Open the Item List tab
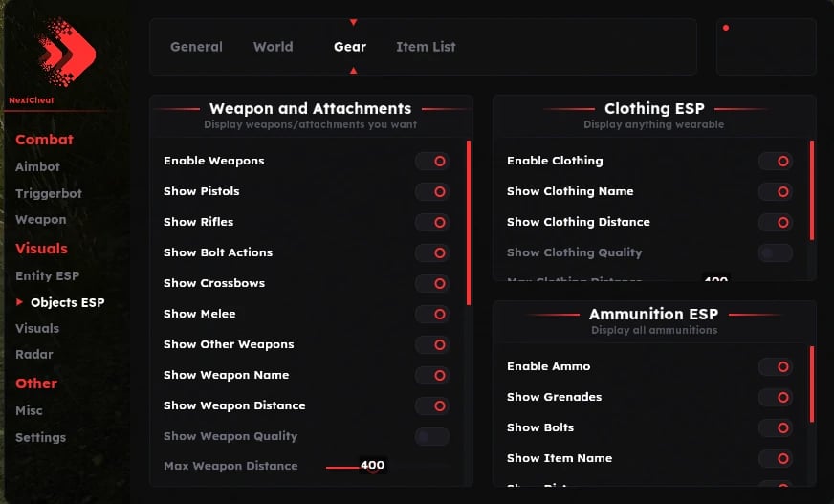This screenshot has height=504, width=834. tap(426, 47)
